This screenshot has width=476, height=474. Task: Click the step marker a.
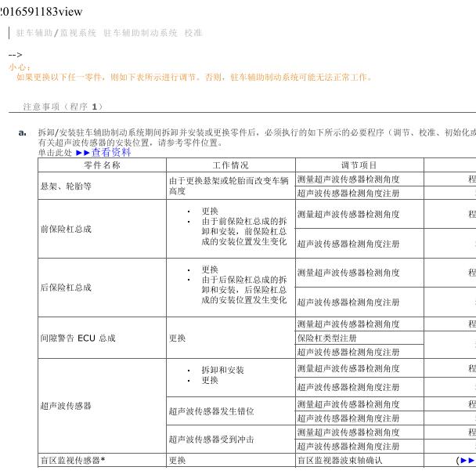click(22, 132)
